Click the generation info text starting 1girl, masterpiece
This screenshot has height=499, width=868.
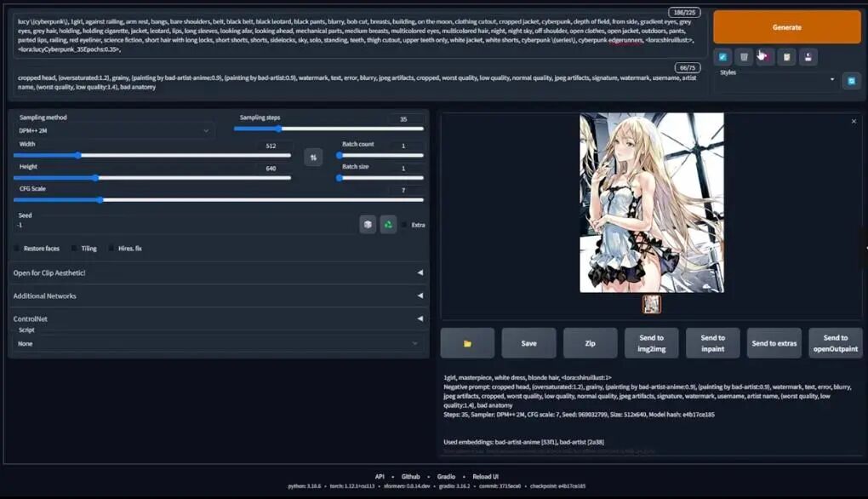[528, 377]
